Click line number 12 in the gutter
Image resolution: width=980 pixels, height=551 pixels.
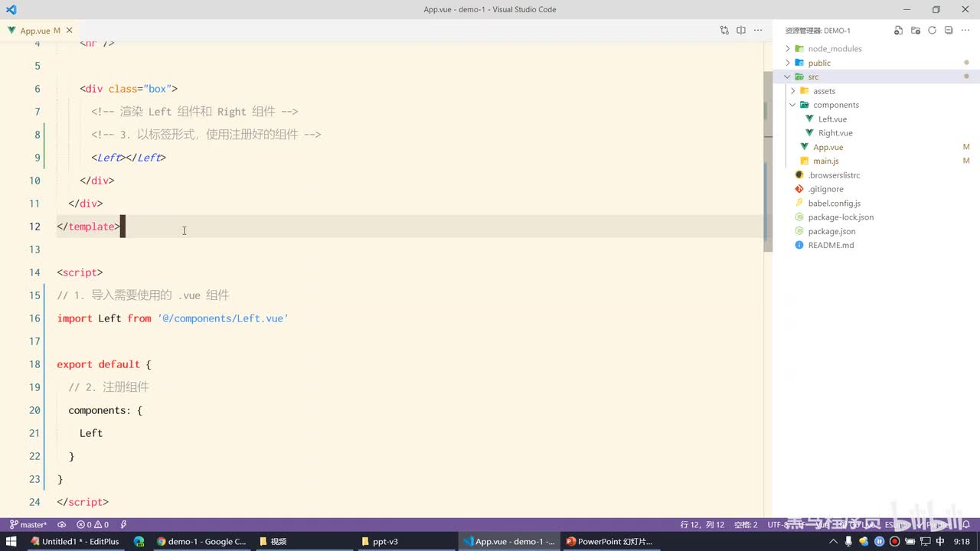[x=34, y=227]
